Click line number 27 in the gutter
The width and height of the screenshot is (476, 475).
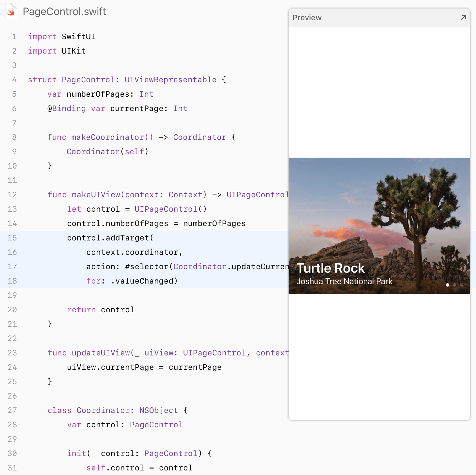12,410
